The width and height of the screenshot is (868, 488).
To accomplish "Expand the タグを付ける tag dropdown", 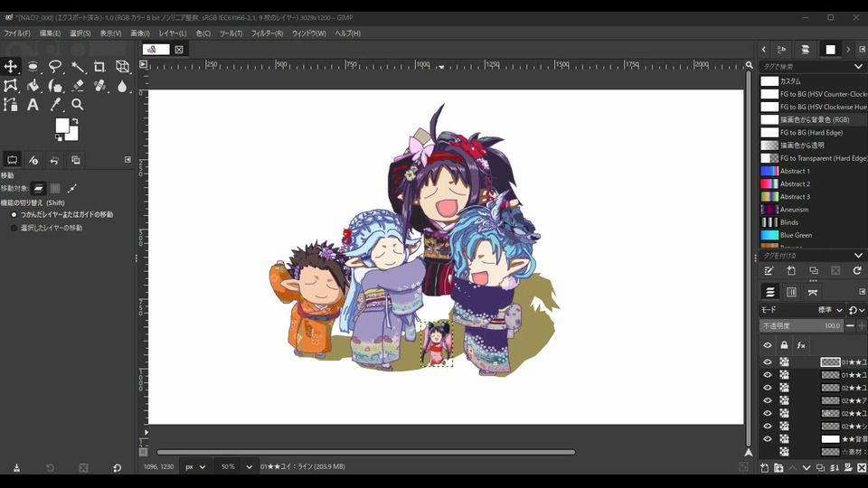I will pyautogui.click(x=858, y=256).
